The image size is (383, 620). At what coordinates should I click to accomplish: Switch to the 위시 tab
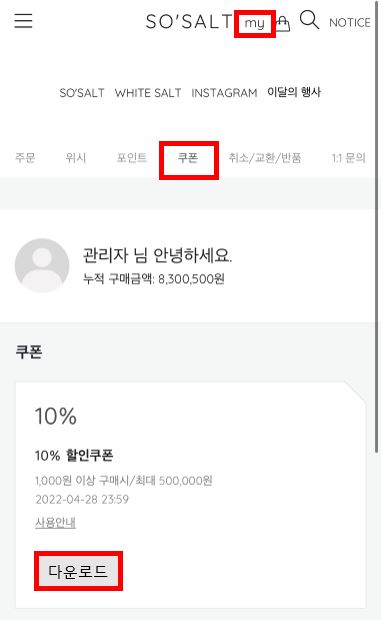tap(75, 158)
